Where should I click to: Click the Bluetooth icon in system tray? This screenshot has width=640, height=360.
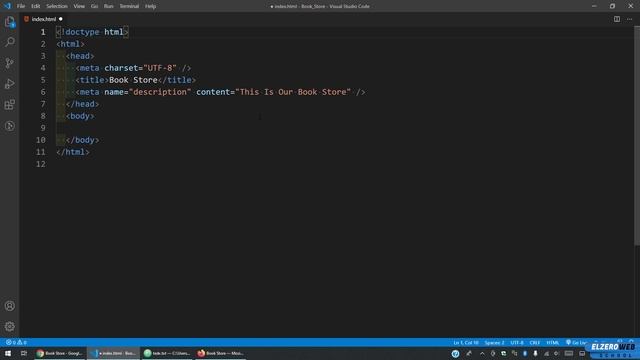click(x=525, y=353)
